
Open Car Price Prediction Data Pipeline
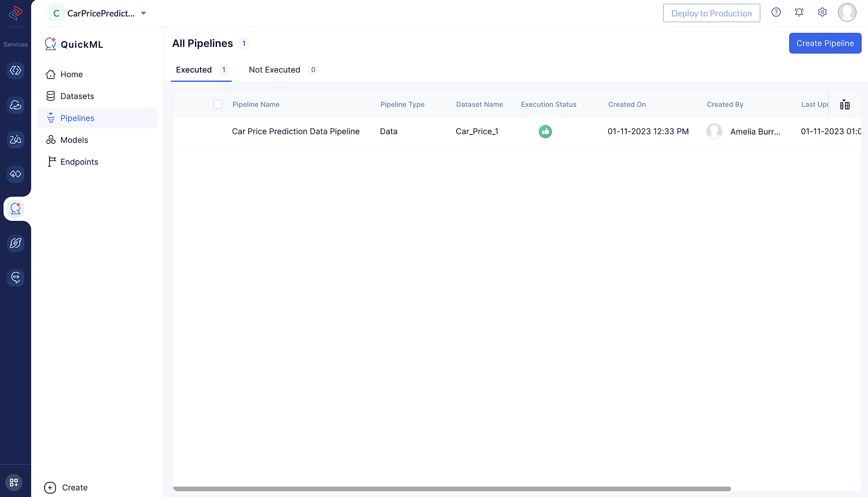(296, 131)
